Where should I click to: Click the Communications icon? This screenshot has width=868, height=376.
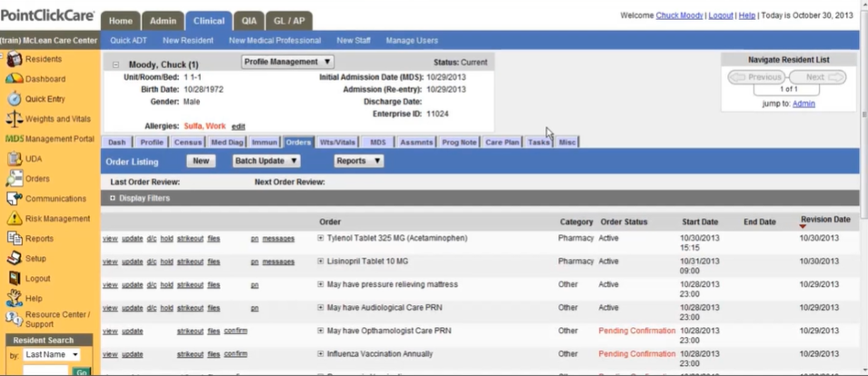pos(14,199)
